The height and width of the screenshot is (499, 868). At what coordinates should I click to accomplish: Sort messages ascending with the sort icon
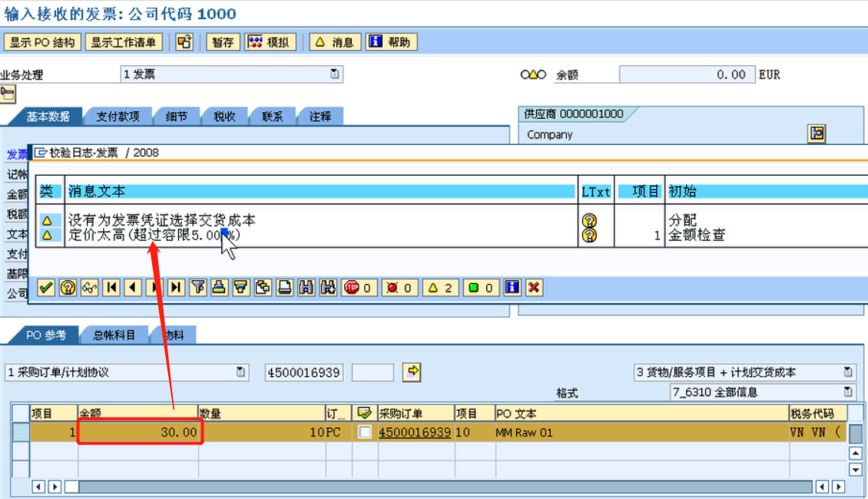click(218, 287)
